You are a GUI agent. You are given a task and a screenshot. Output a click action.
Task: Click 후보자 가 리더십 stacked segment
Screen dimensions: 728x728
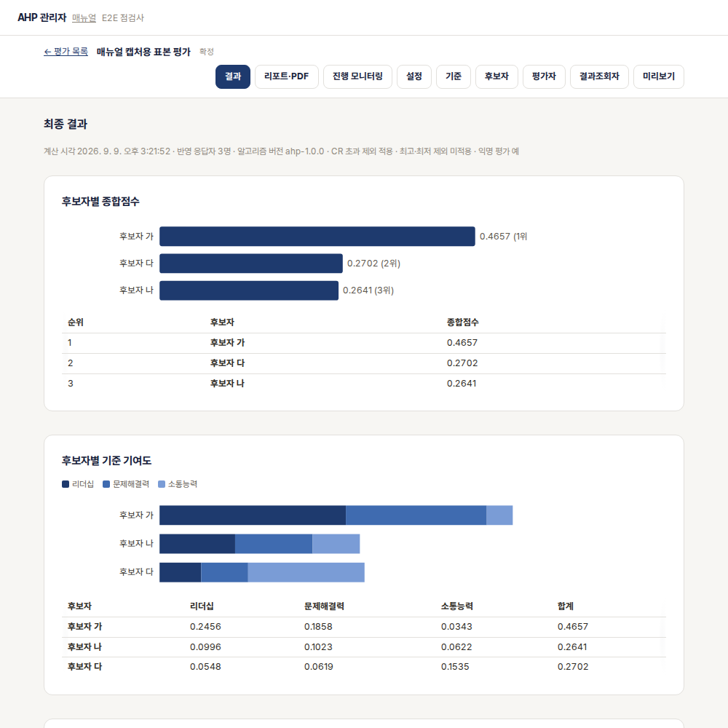pyautogui.click(x=253, y=515)
